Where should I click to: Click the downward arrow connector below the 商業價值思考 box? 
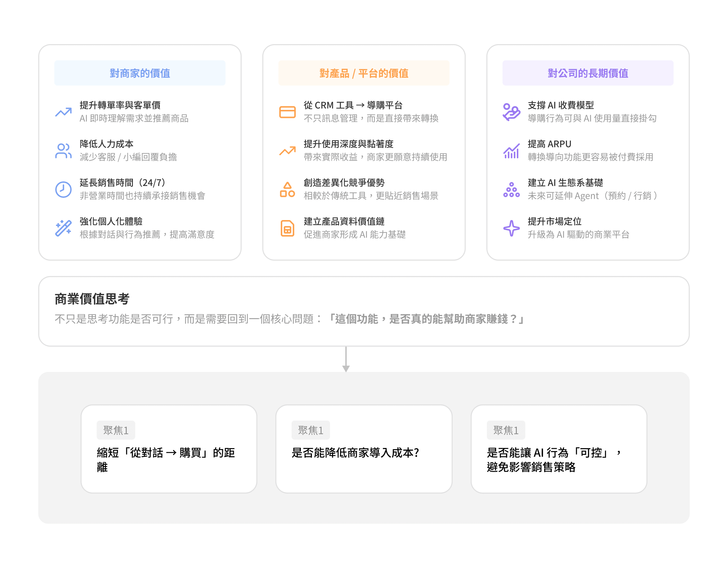(x=346, y=360)
